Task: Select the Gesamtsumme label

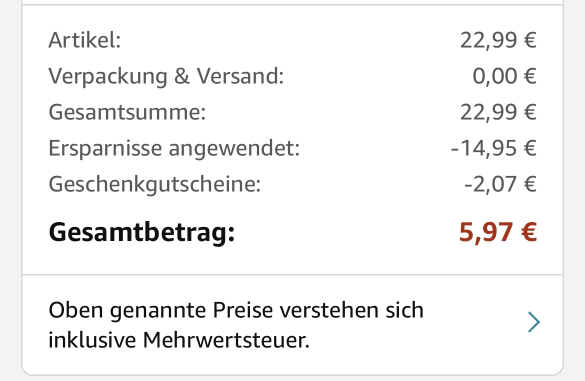Action: click(x=127, y=112)
